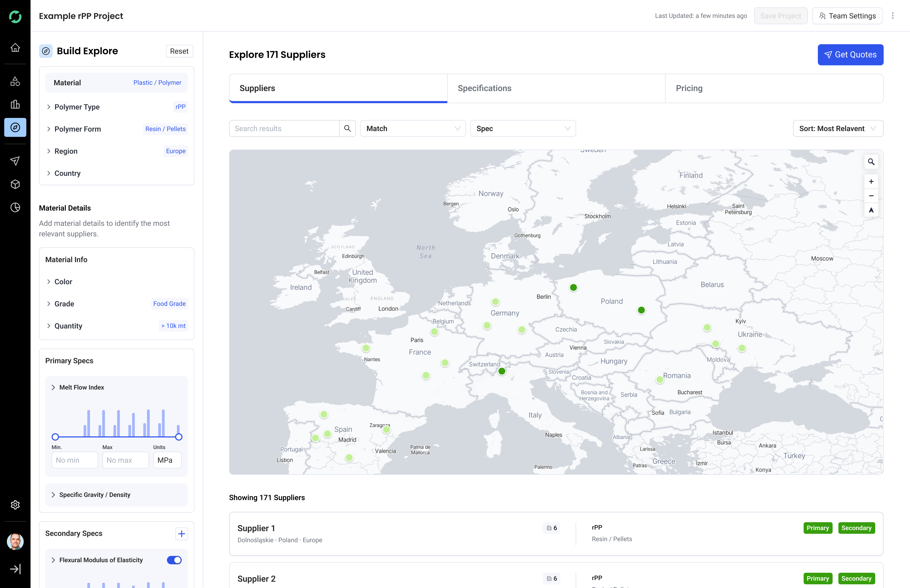Click the map search magnifier icon
Screen dimensions: 910x588
[x=871, y=162]
